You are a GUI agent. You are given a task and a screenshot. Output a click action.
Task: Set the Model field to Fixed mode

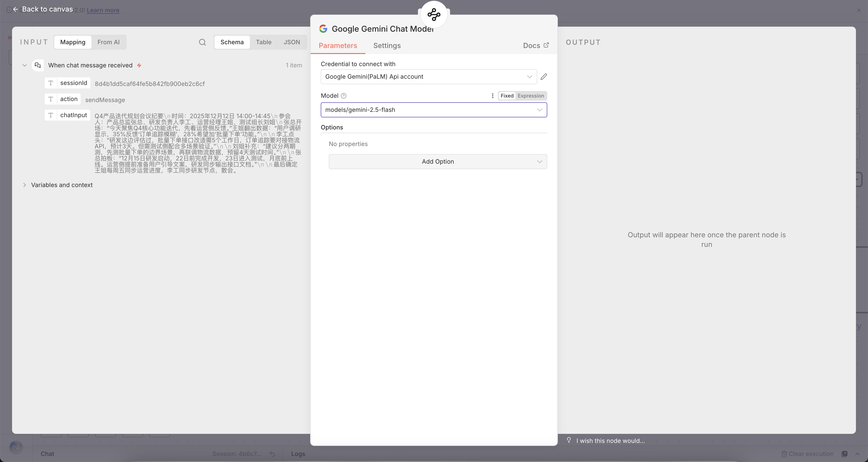coord(507,96)
